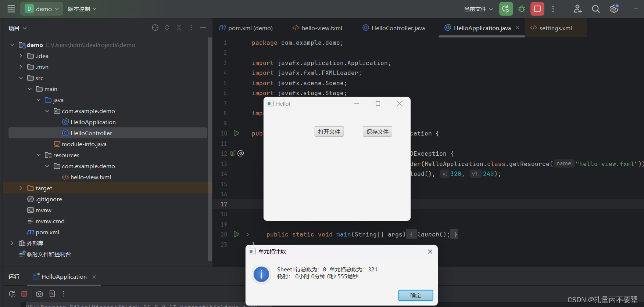Click the dialog text Sheet1行总数为: 8
This screenshot has height=307, width=644.
pos(301,269)
